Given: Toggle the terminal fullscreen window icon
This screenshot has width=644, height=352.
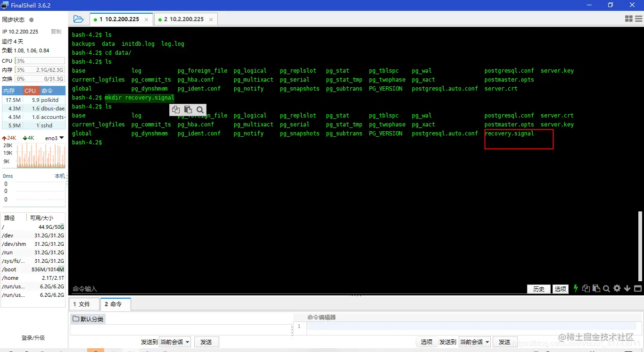Looking at the screenshot, I should click(638, 288).
